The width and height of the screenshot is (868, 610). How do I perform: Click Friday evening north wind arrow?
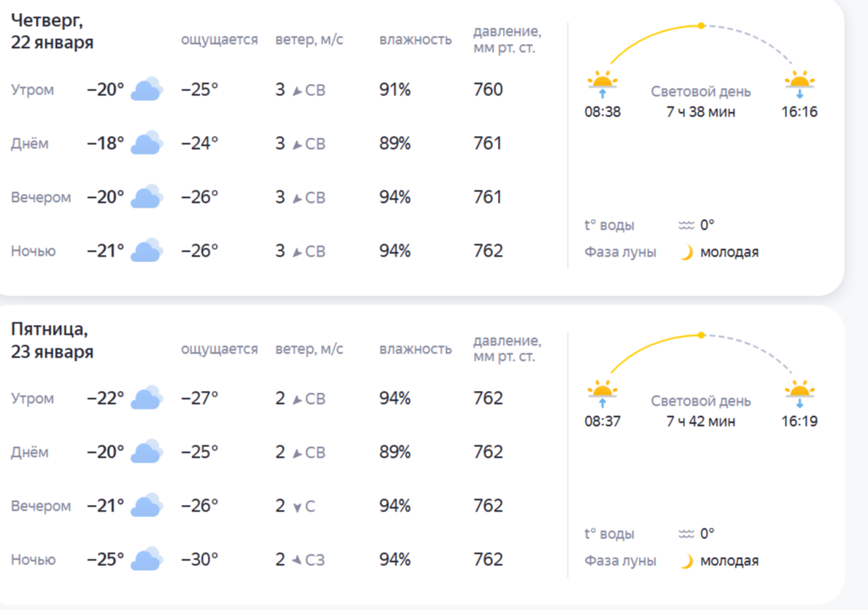(297, 507)
